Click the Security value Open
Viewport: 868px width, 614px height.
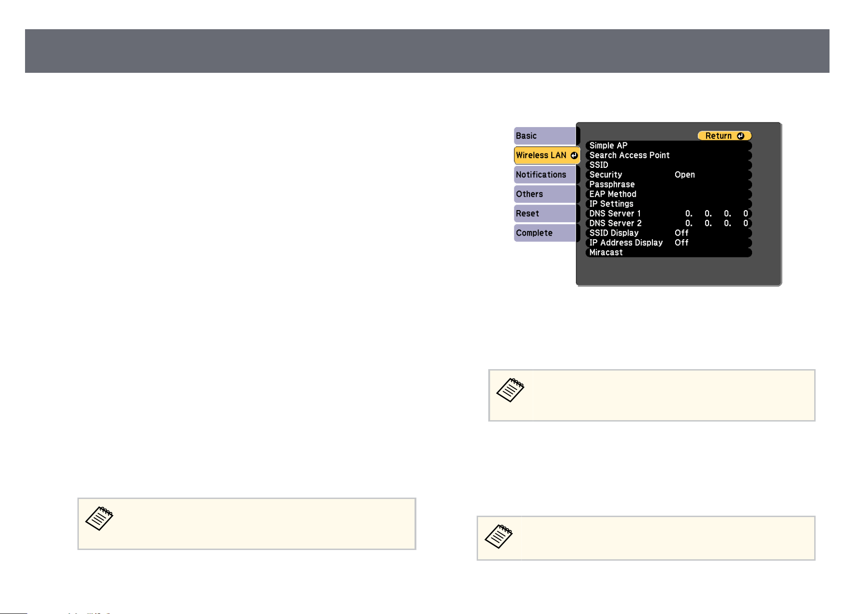point(684,175)
